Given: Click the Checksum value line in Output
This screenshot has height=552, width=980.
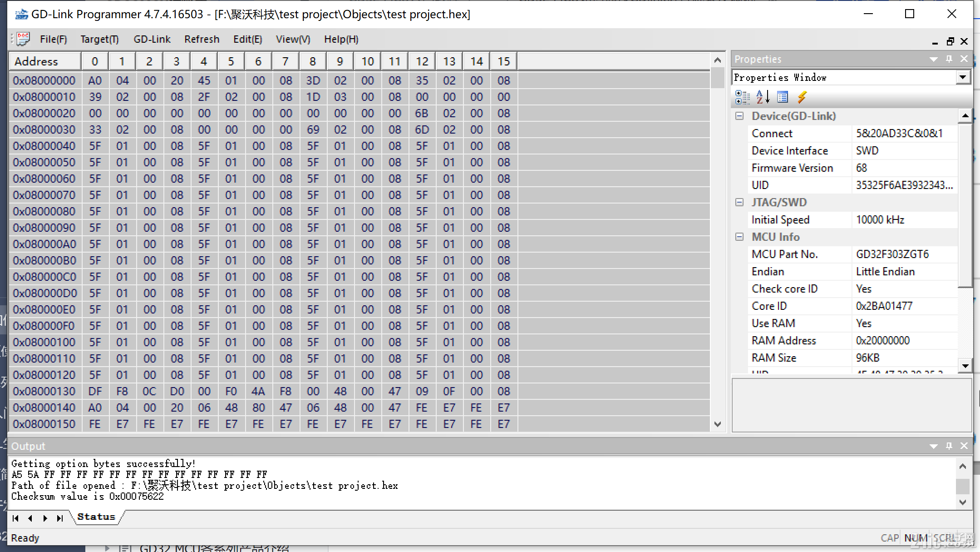Looking at the screenshot, I should (x=88, y=497).
